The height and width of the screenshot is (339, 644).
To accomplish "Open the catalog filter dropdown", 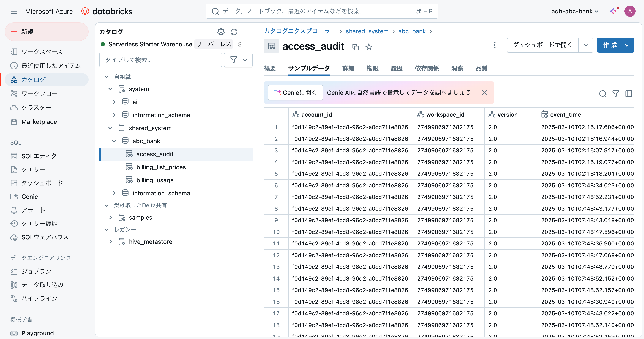I will (x=238, y=60).
